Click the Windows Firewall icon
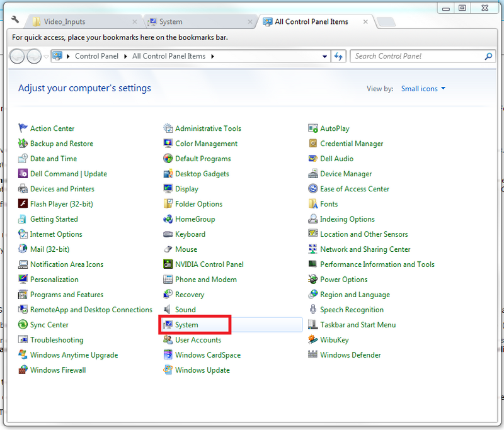The height and width of the screenshot is (430, 504). tap(23, 370)
